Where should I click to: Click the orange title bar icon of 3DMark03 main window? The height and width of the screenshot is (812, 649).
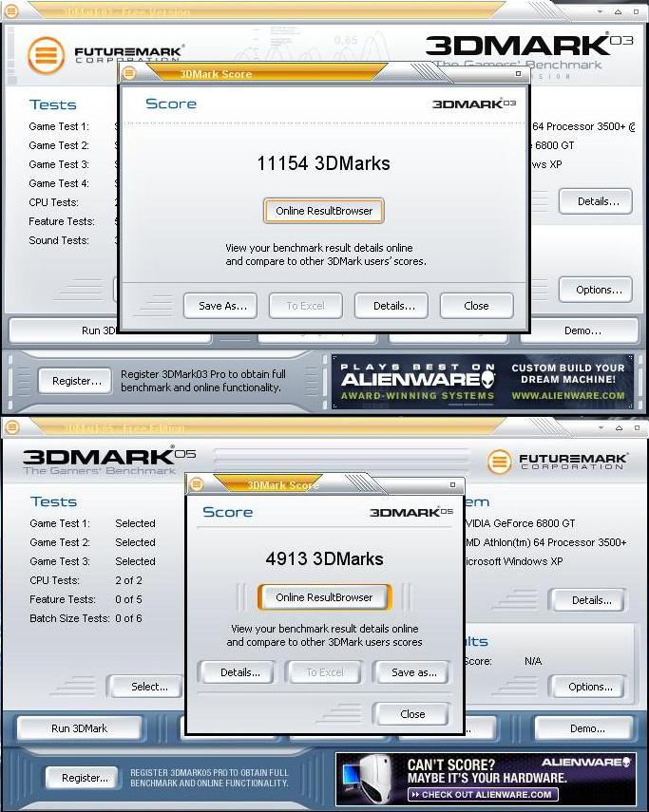tap(11, 10)
